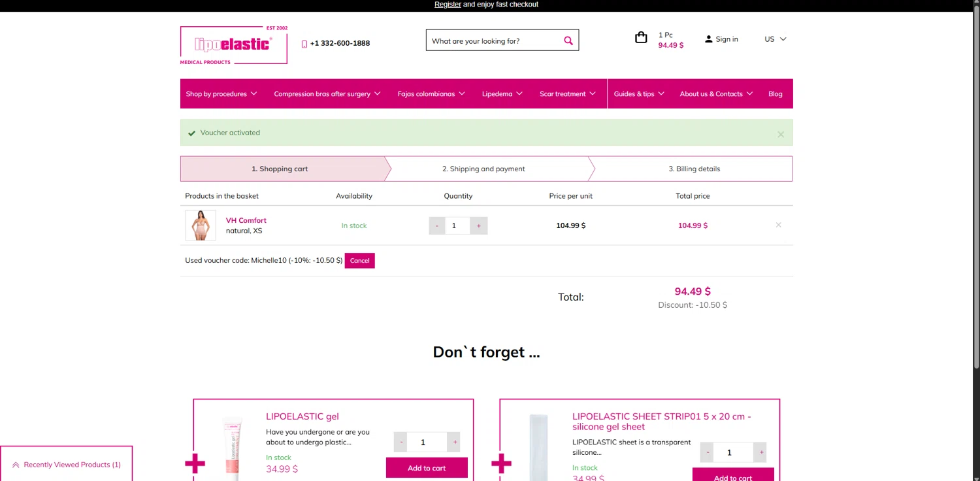Expand Fajas colombianas menu
980x481 pixels.
point(431,93)
